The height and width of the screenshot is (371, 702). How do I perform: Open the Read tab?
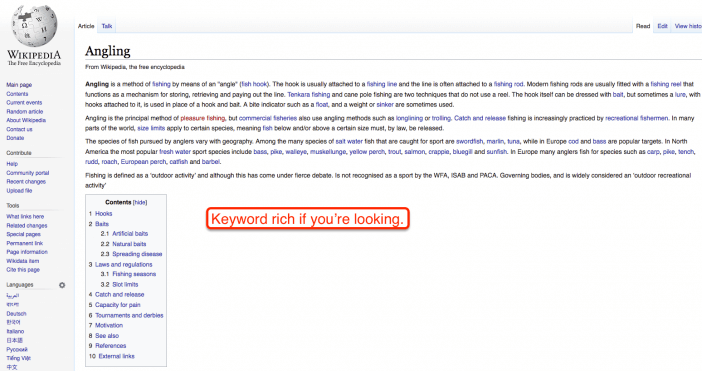(643, 26)
